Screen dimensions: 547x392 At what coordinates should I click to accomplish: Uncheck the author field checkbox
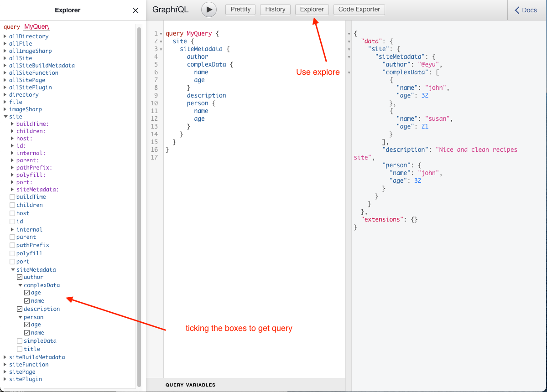pyautogui.click(x=20, y=277)
